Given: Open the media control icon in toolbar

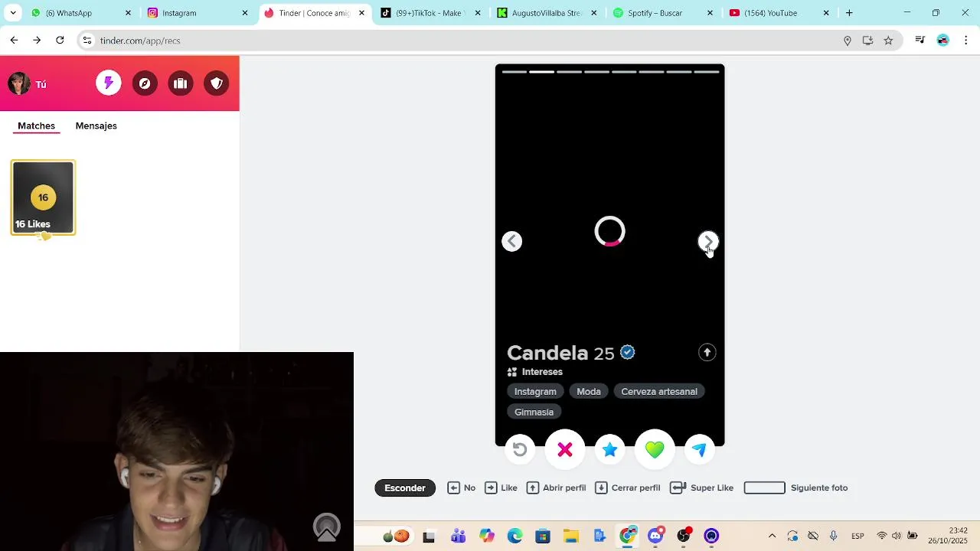Looking at the screenshot, I should coord(920,41).
